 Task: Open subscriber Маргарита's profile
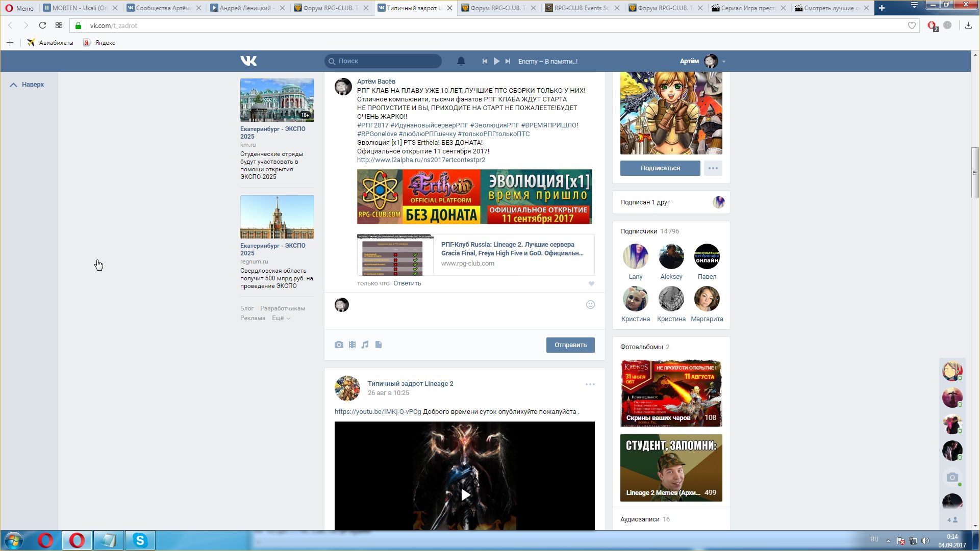[707, 304]
